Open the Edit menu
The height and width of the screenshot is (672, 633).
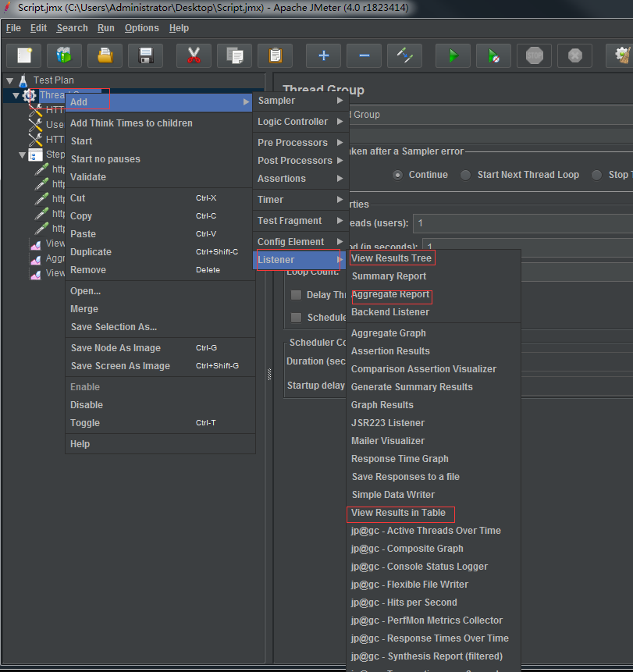[38, 28]
